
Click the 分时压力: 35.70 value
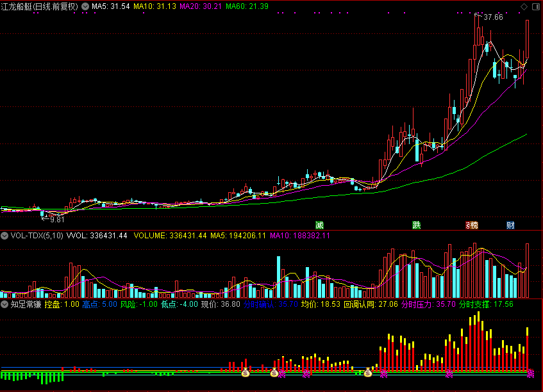pos(428,304)
